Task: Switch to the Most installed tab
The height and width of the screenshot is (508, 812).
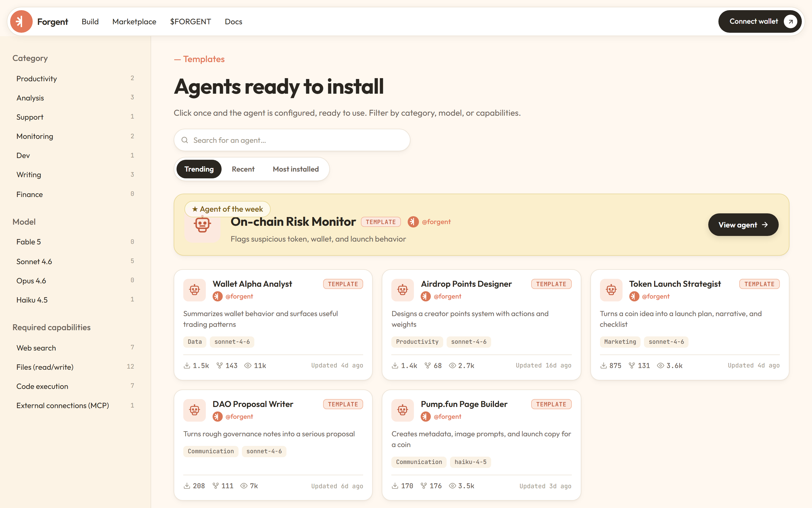Action: pyautogui.click(x=295, y=169)
